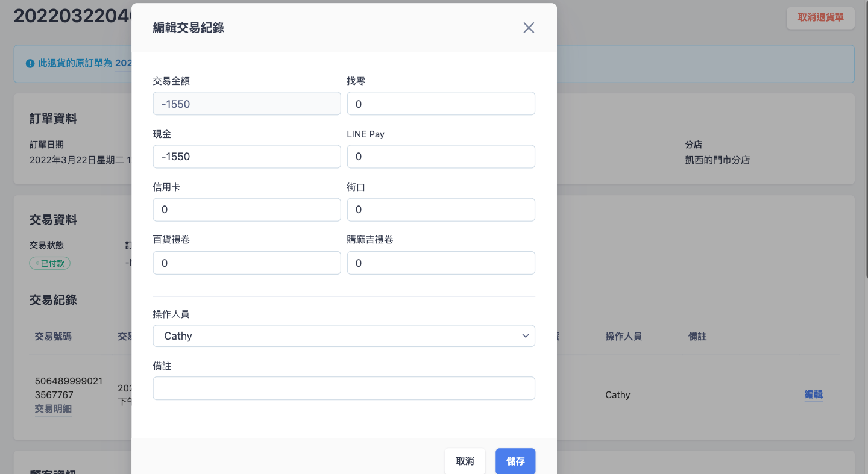Click the info icon in the return notice
The height and width of the screenshot is (474, 868).
tap(30, 63)
